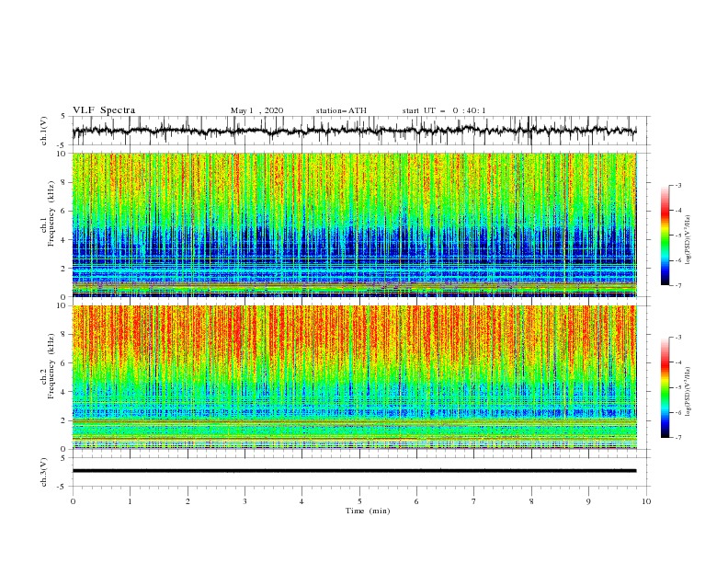Select the 'Time (min)' axis title

[x=368, y=511]
